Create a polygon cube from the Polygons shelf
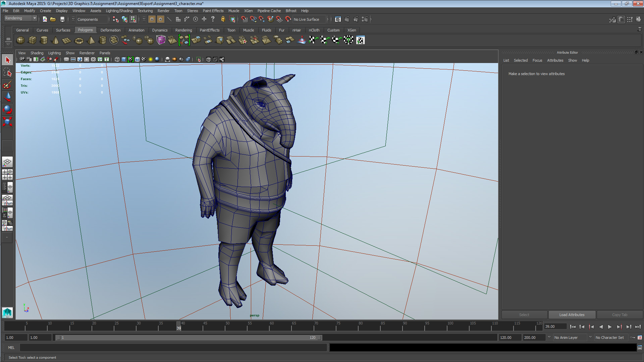The width and height of the screenshot is (644, 362). coord(32,40)
